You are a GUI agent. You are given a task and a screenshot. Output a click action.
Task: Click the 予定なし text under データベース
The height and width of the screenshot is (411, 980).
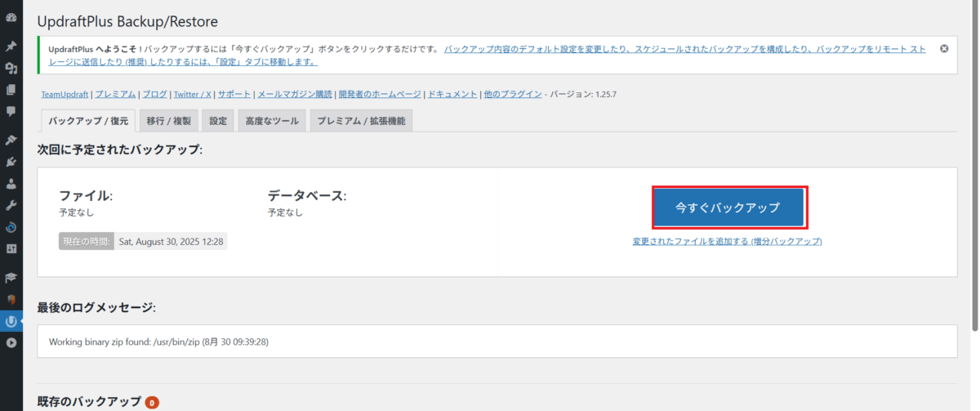(285, 212)
